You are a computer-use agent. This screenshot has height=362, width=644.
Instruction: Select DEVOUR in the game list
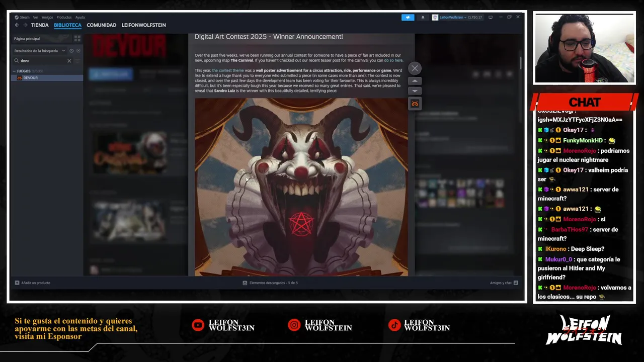click(x=47, y=78)
